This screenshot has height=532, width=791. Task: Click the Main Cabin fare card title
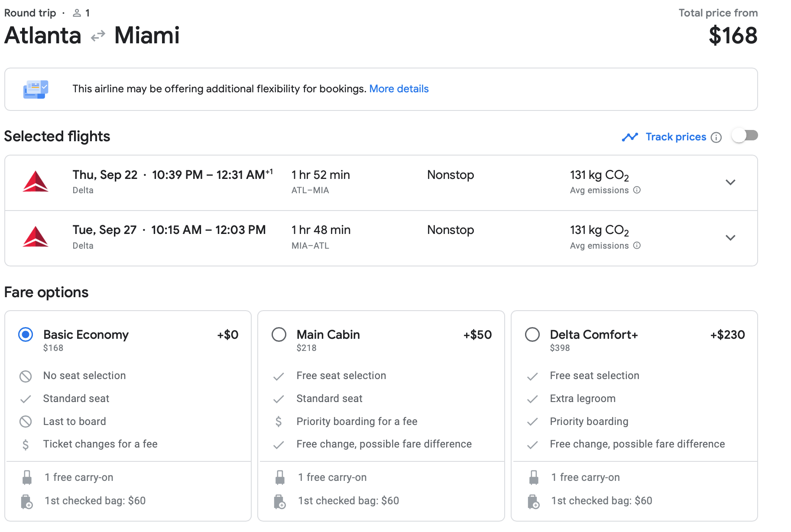click(x=328, y=334)
